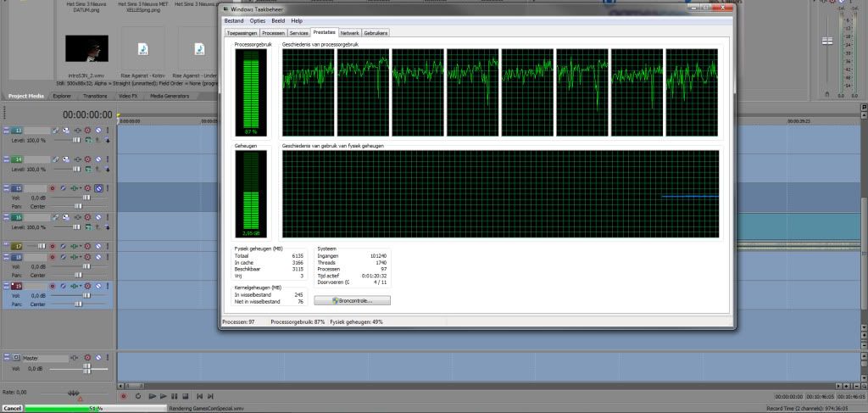The width and height of the screenshot is (868, 413).
Task: Open automation settings gear on track 13
Action: (x=87, y=130)
